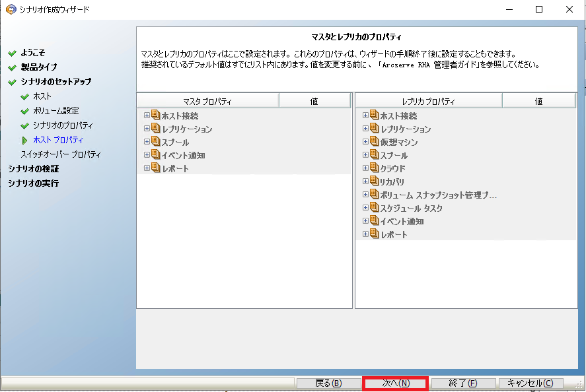Click folder icon next to master スプール
The height and width of the screenshot is (392, 586).
pos(155,141)
